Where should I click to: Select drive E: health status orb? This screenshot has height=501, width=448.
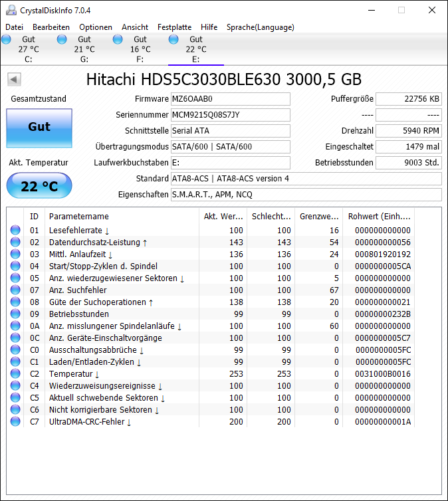pyautogui.click(x=173, y=40)
